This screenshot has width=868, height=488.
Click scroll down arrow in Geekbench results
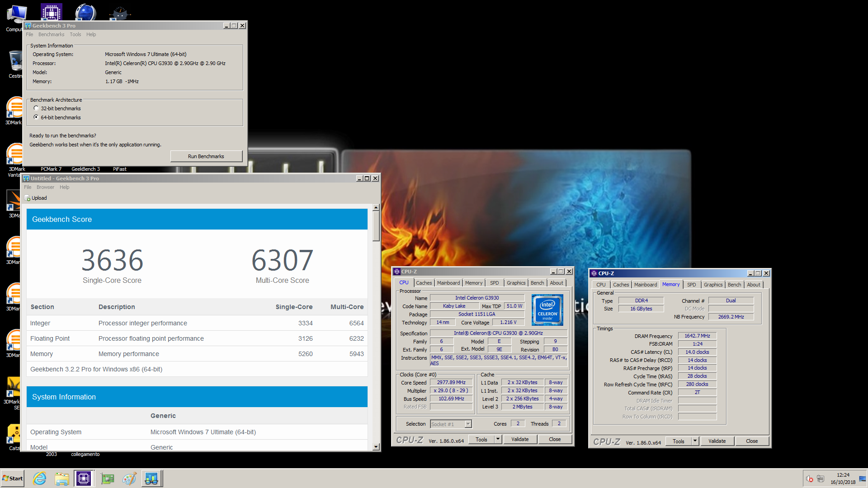(x=376, y=447)
